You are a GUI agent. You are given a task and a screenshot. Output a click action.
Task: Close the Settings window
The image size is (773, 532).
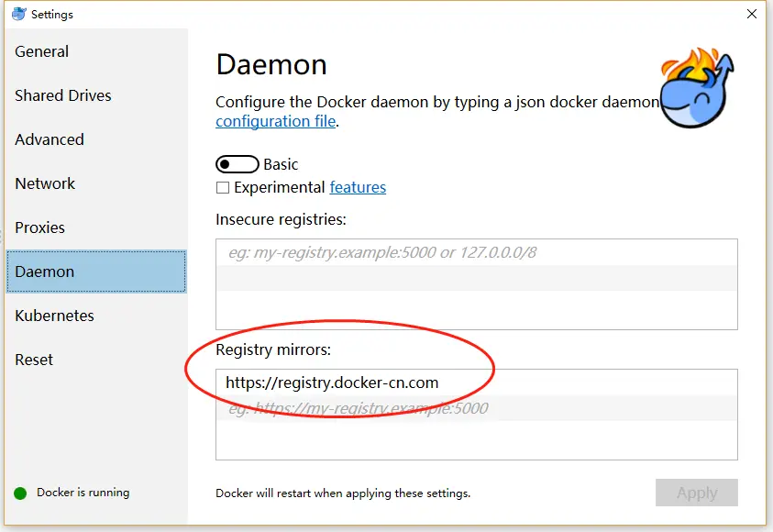(751, 14)
